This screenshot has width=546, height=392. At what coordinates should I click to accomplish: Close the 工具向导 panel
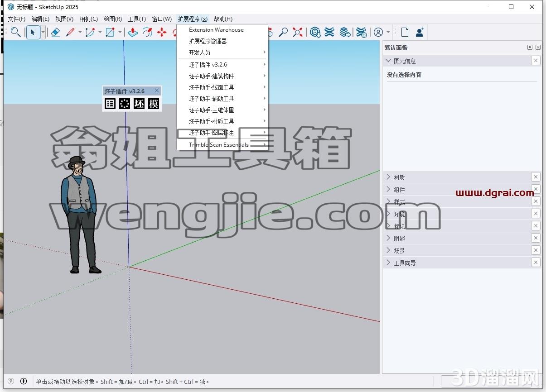click(x=536, y=263)
